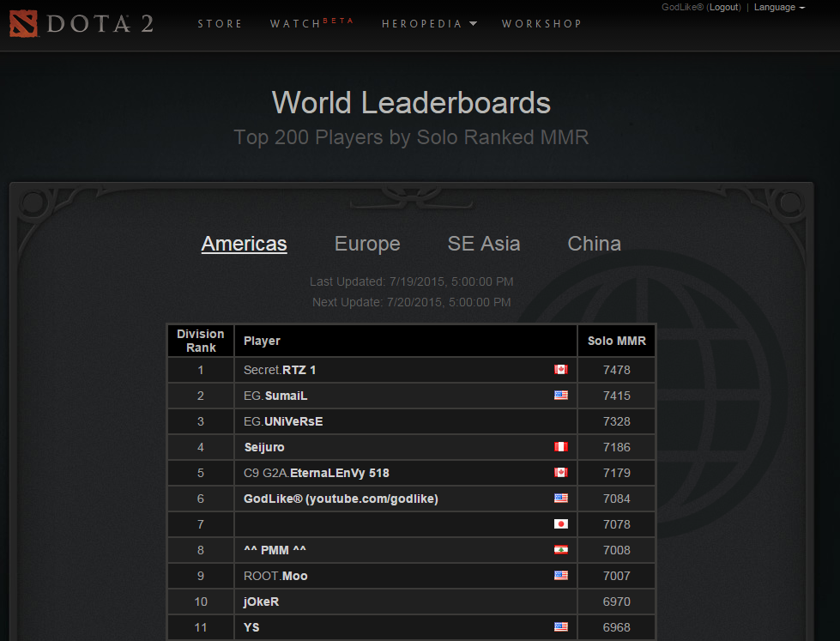Select player C9 G2A.EternaLEnVy 518
The height and width of the screenshot is (641, 840).
pos(316,473)
